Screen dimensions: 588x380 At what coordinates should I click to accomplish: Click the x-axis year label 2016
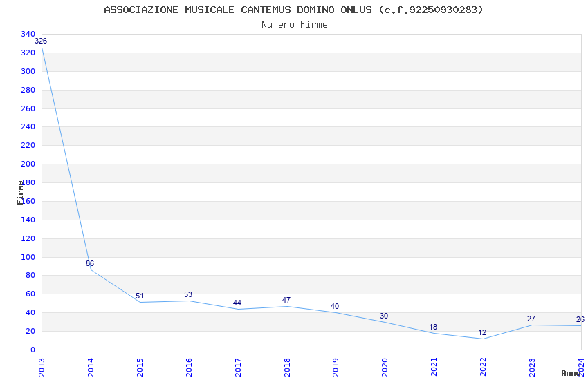point(189,368)
